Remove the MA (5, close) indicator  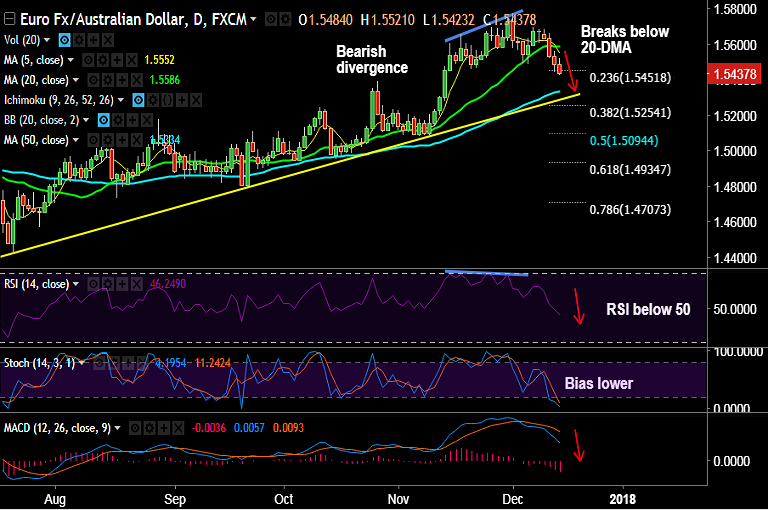131,60
